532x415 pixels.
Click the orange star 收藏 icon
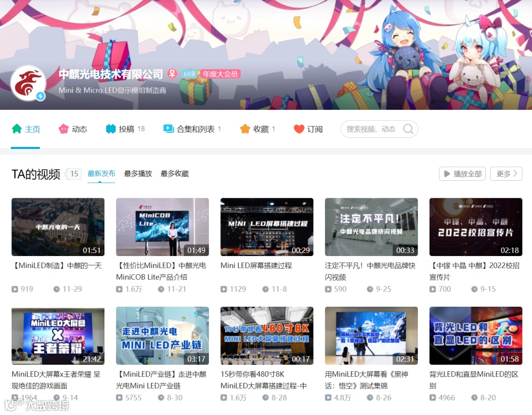pyautogui.click(x=245, y=129)
